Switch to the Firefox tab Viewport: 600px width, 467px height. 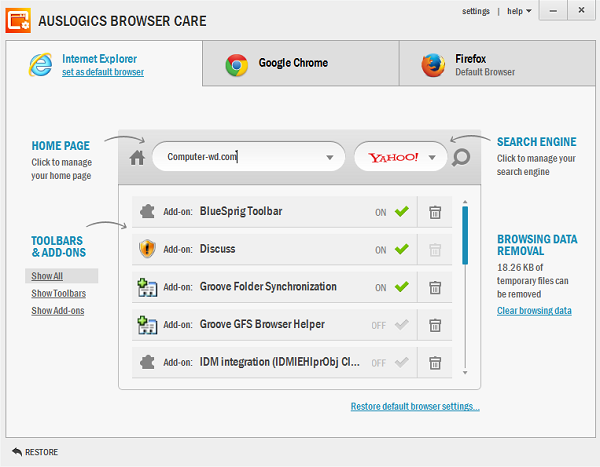tap(497, 64)
